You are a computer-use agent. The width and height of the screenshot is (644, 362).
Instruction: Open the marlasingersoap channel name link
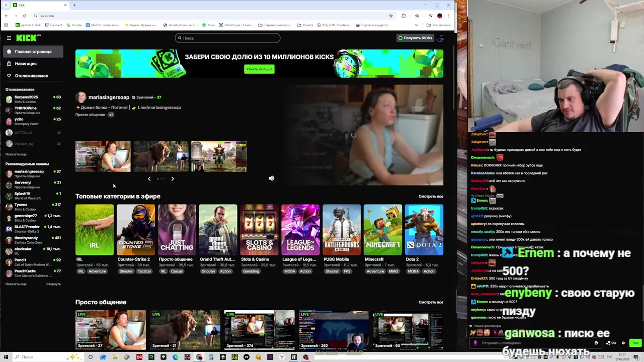109,97
